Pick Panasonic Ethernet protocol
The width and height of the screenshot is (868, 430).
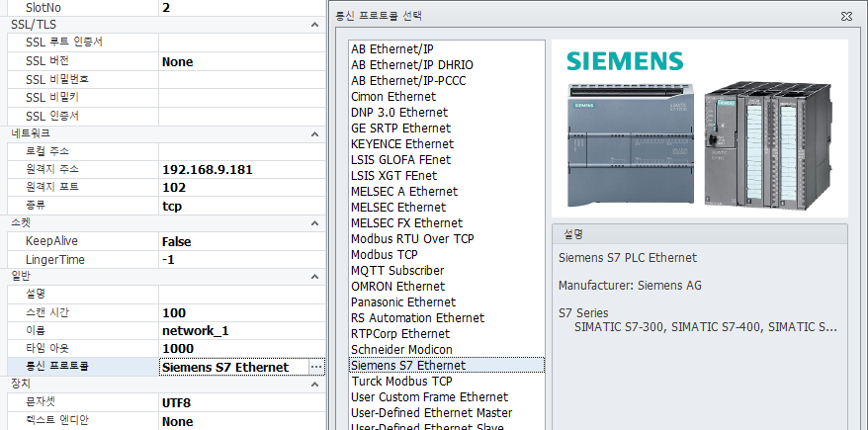(446, 302)
